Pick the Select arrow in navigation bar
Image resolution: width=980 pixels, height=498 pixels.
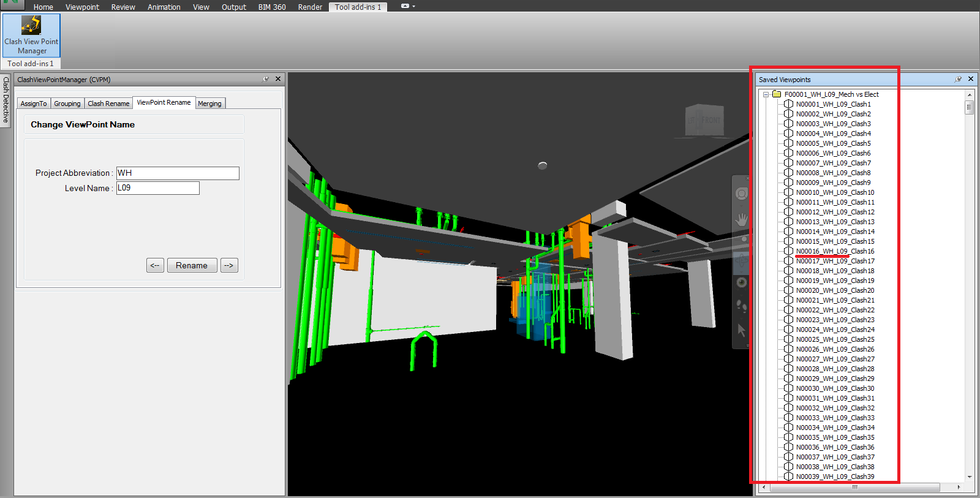(x=741, y=330)
